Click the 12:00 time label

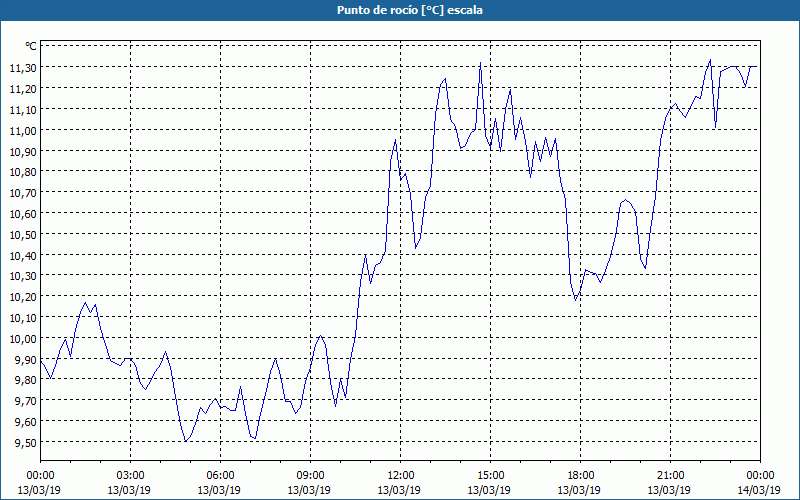401,476
